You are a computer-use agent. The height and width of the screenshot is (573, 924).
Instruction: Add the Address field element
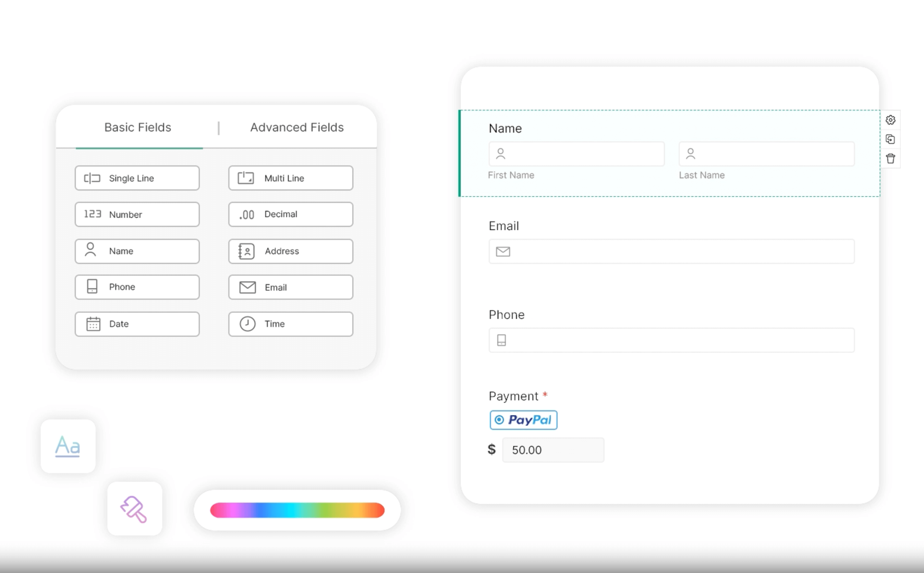point(291,251)
